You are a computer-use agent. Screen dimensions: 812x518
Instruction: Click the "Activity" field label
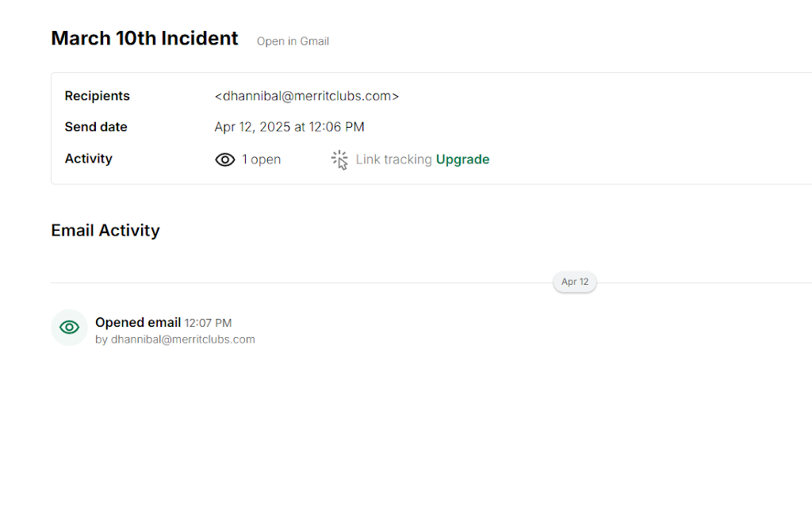tap(89, 159)
